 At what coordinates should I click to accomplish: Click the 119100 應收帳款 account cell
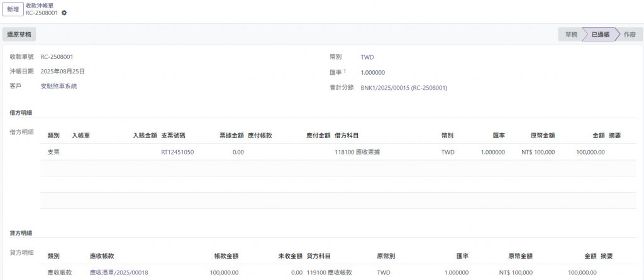[x=330, y=272]
